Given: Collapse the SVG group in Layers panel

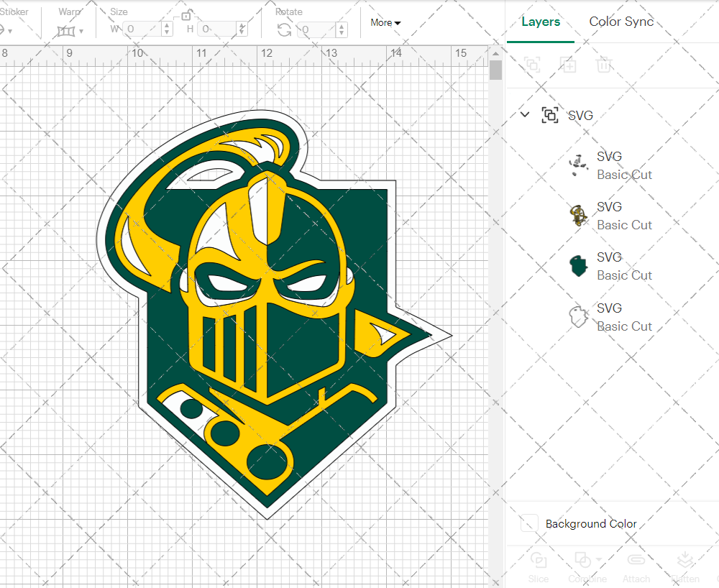Looking at the screenshot, I should [524, 115].
